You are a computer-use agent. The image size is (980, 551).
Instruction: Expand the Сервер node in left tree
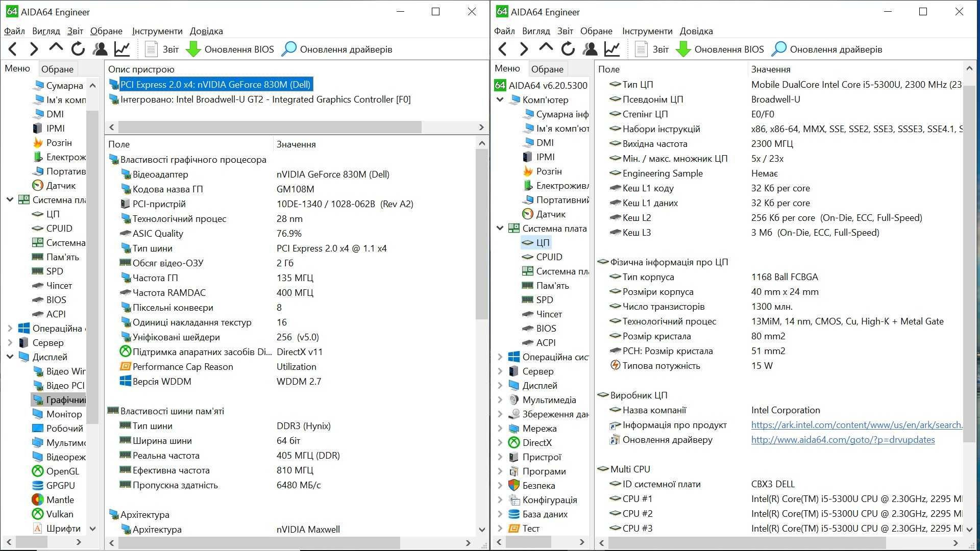(x=10, y=342)
